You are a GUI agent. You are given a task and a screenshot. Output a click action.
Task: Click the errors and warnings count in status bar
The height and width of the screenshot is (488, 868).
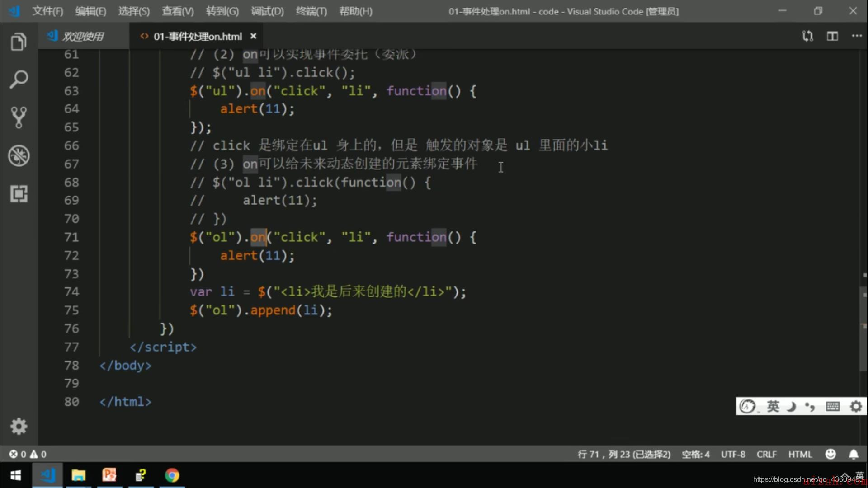click(x=28, y=454)
